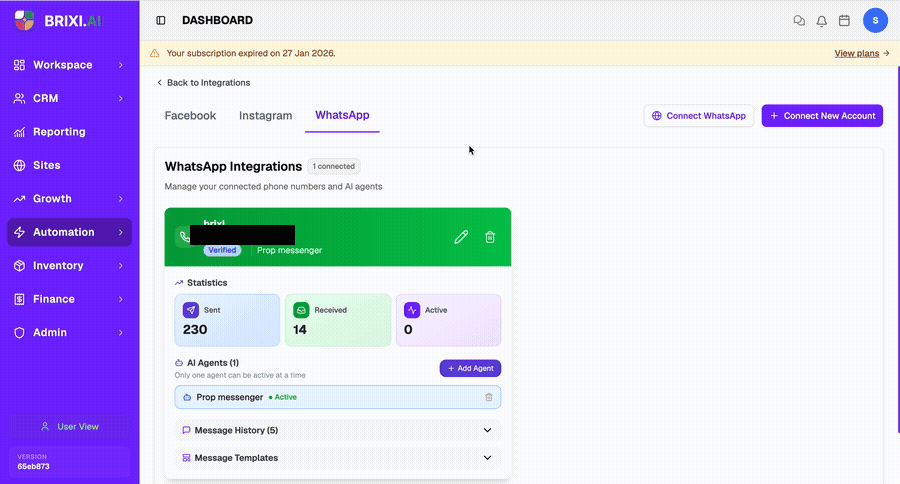Expand the Workspace menu chevron
900x484 pixels.
click(121, 65)
